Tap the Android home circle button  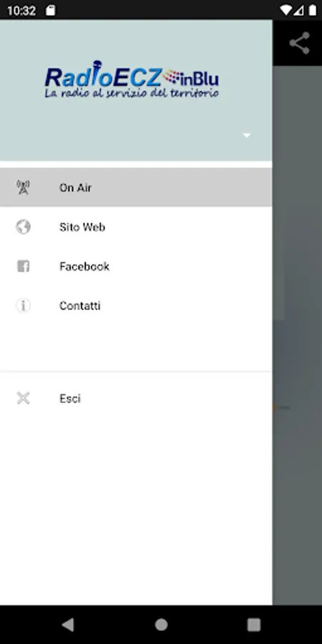[x=161, y=625]
